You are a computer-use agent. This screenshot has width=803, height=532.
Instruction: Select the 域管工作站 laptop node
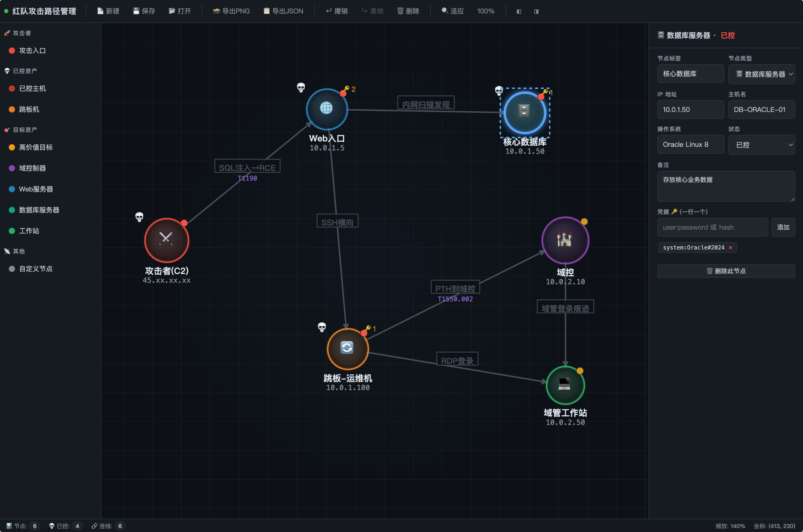(x=565, y=385)
